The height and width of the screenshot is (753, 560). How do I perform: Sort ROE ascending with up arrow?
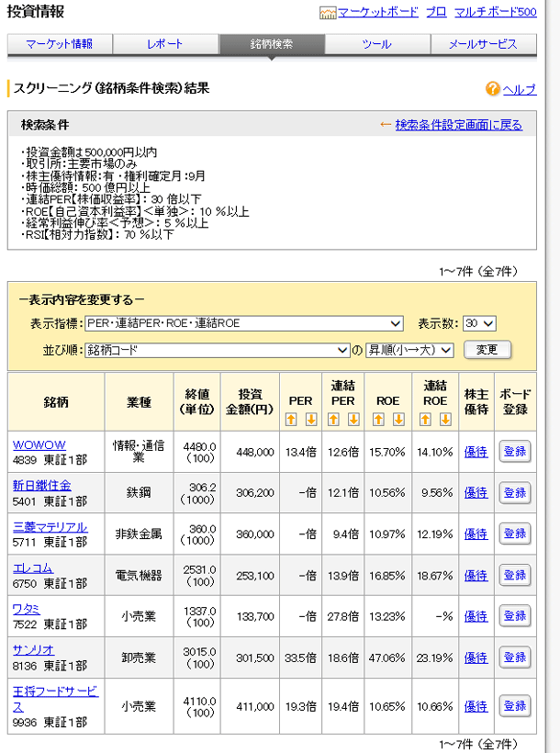(378, 420)
